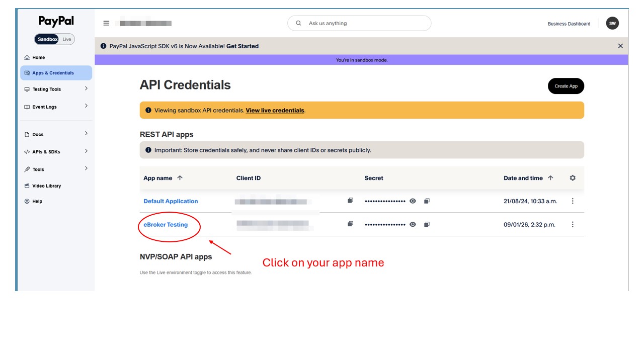Open the Video Library sidebar icon
644x362 pixels.
(27, 186)
